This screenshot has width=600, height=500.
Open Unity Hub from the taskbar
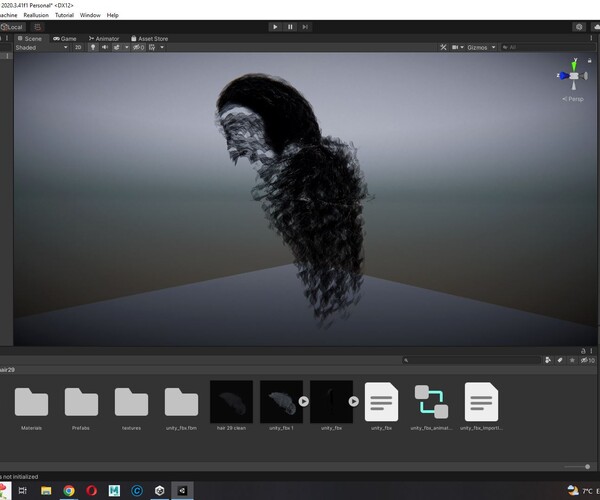point(160,490)
